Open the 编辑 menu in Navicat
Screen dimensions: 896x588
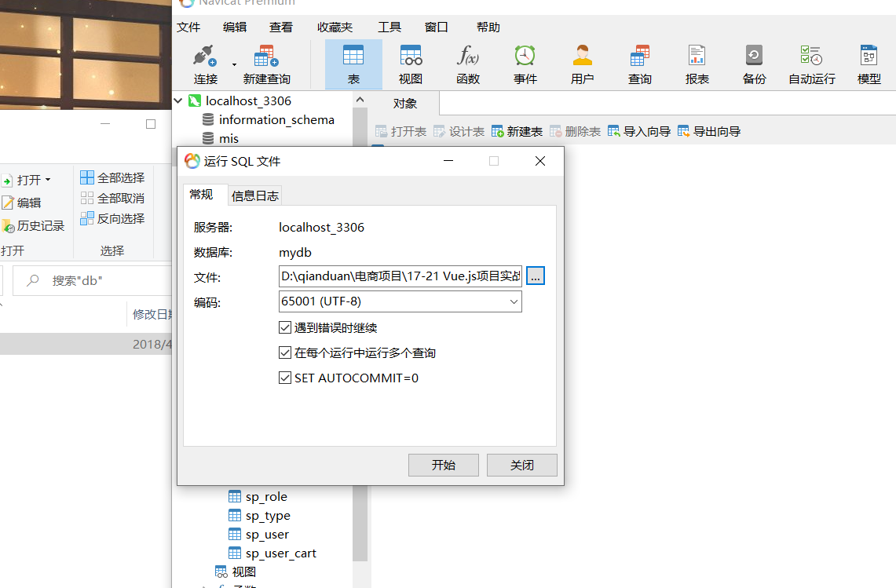click(x=235, y=27)
